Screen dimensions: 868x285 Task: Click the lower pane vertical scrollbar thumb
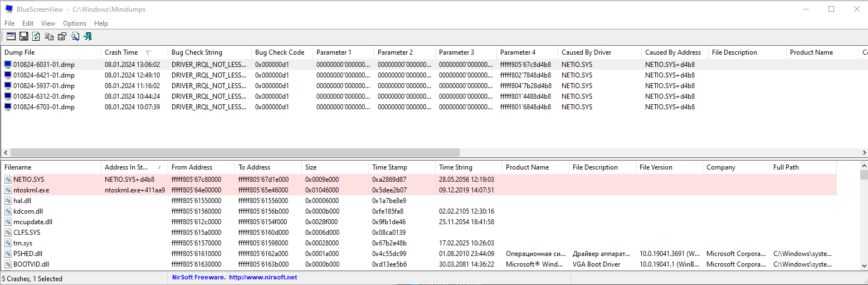[x=864, y=175]
